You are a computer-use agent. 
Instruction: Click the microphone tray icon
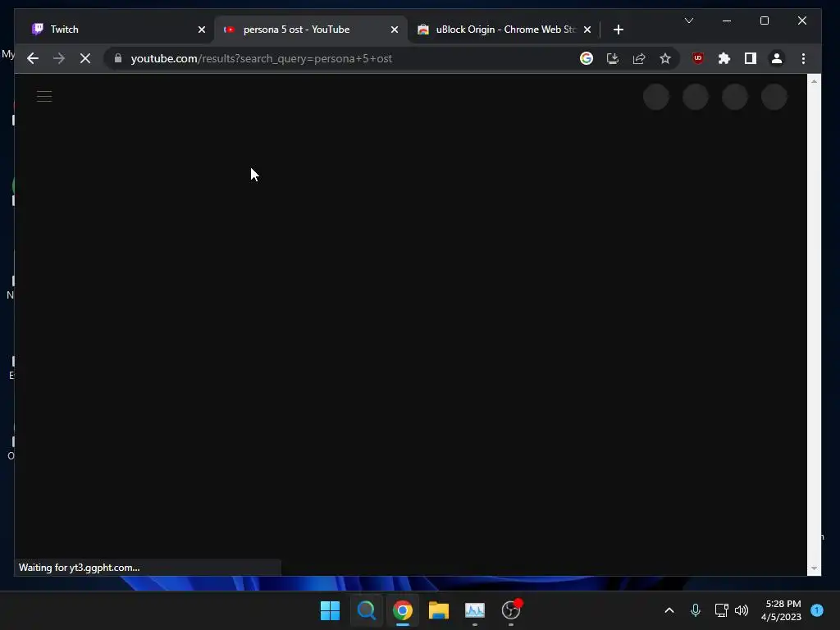pos(696,610)
